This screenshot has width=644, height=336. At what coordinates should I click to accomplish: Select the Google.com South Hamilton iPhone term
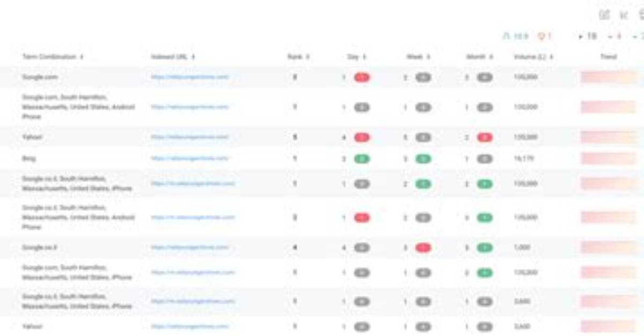(x=77, y=272)
